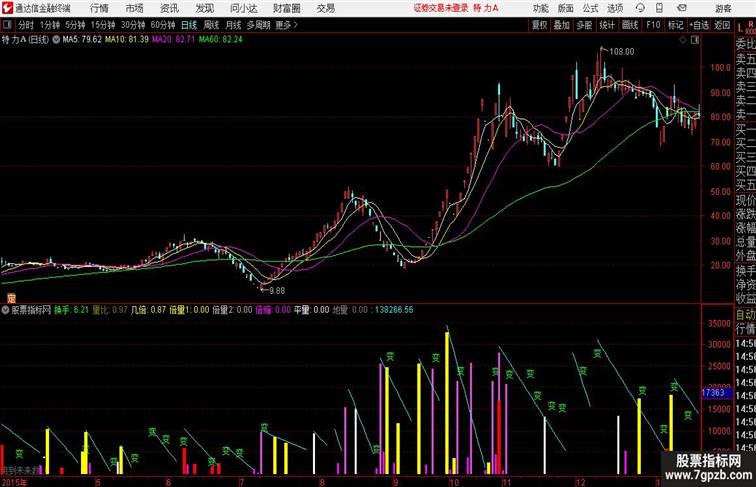Open the 版面 menu

(566, 8)
